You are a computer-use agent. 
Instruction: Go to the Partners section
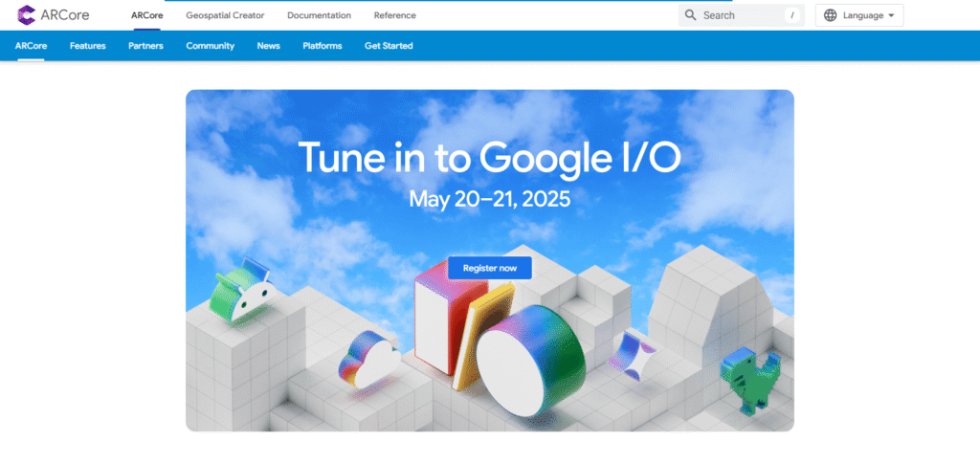pos(145,46)
